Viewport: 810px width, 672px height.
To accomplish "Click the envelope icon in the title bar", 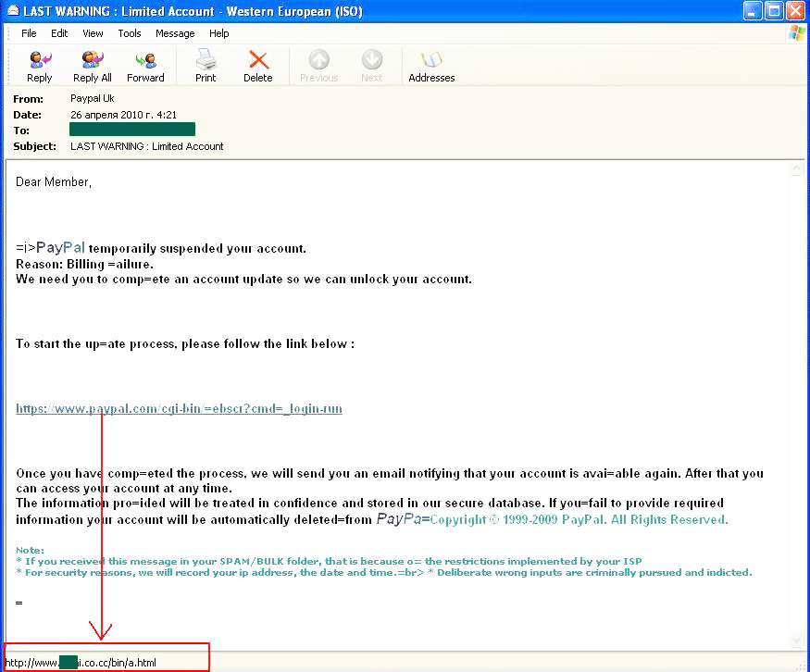I will [13, 11].
